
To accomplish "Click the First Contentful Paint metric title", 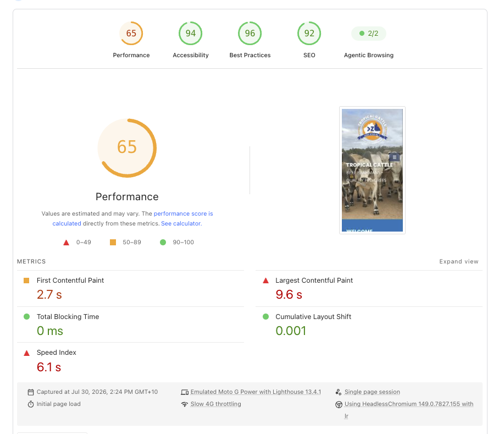I will click(x=70, y=281).
